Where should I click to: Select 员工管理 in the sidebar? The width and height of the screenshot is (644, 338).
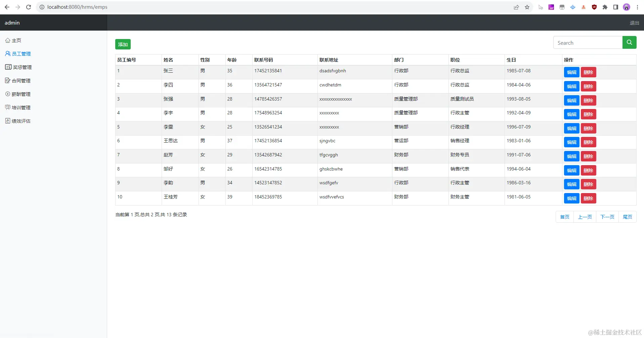tap(18, 54)
